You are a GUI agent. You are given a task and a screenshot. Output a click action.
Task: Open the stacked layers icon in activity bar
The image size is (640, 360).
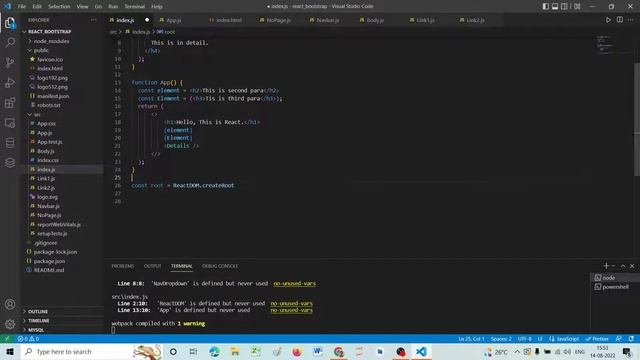(x=10, y=162)
